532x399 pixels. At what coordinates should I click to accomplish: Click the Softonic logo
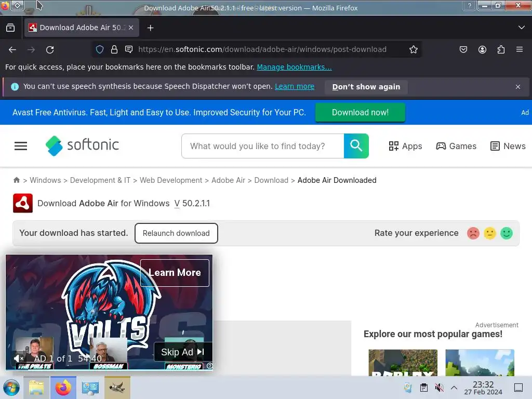click(x=82, y=145)
